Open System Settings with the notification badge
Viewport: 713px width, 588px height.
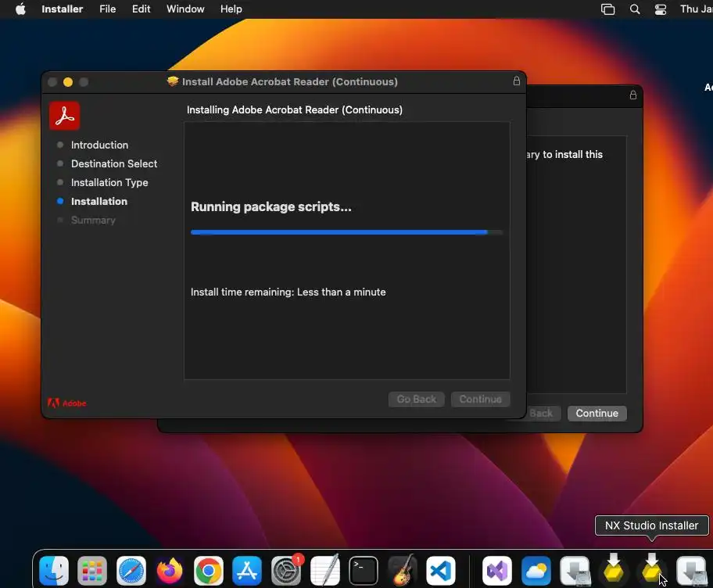(286, 571)
